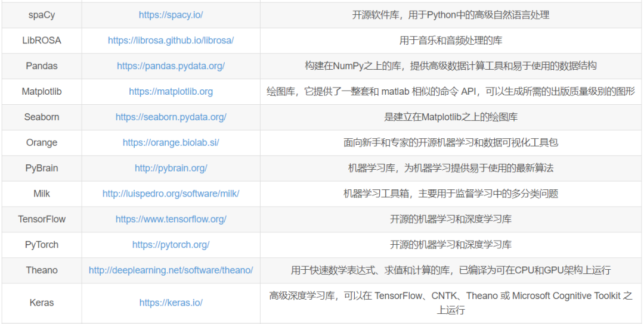
Task: Open the deeplearning.net/software/theano link
Action: (x=171, y=270)
